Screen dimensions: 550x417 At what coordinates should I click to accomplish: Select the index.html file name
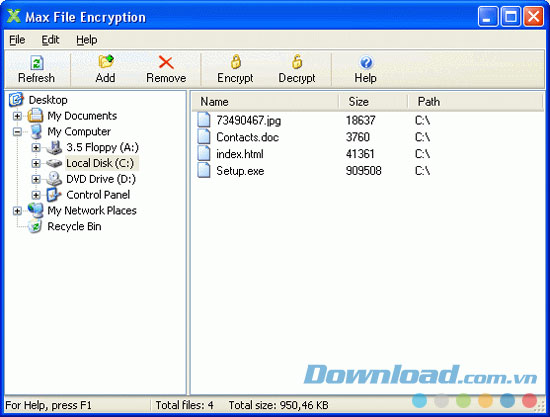[x=240, y=154]
